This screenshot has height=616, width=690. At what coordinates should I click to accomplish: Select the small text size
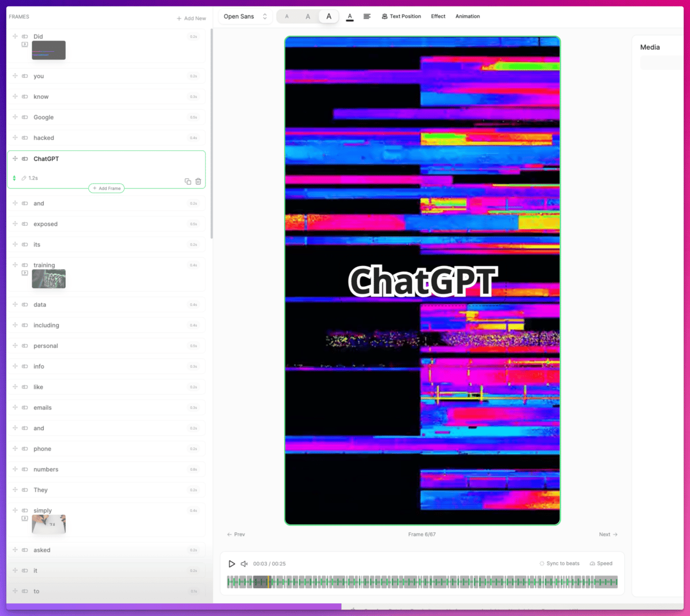pyautogui.click(x=287, y=17)
